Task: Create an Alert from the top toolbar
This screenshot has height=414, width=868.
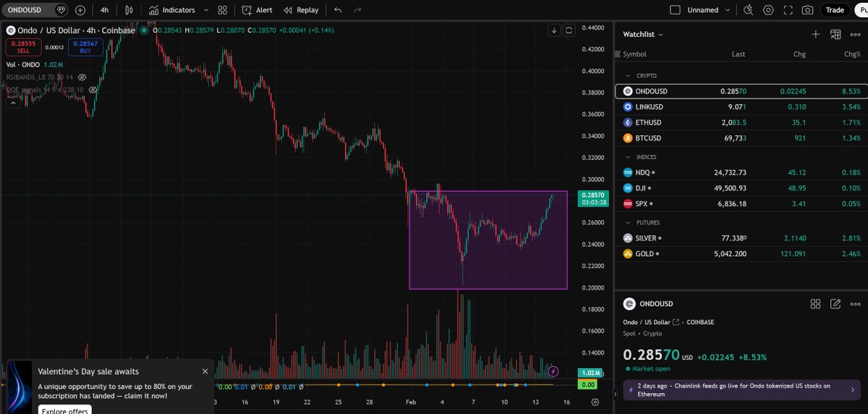Action: (x=257, y=10)
